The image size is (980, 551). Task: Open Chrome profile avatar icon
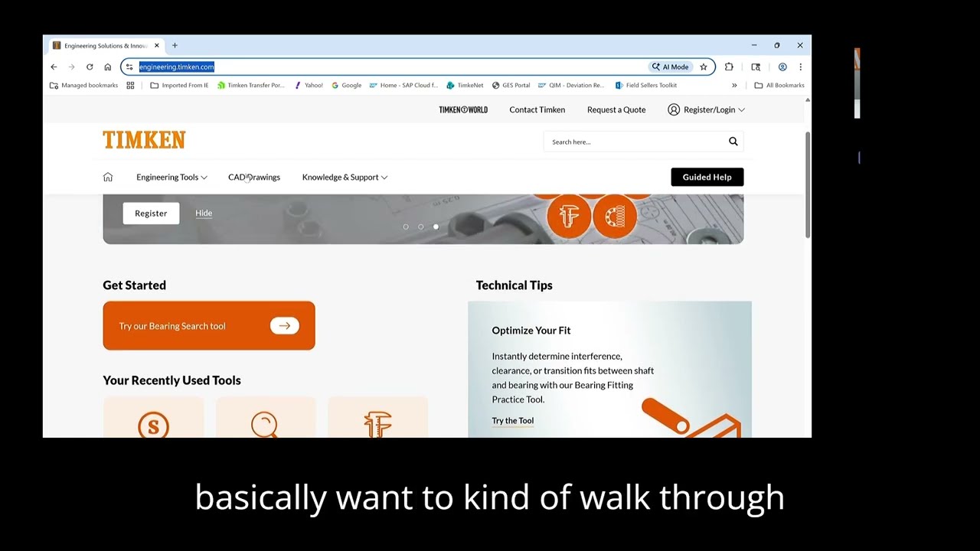782,67
